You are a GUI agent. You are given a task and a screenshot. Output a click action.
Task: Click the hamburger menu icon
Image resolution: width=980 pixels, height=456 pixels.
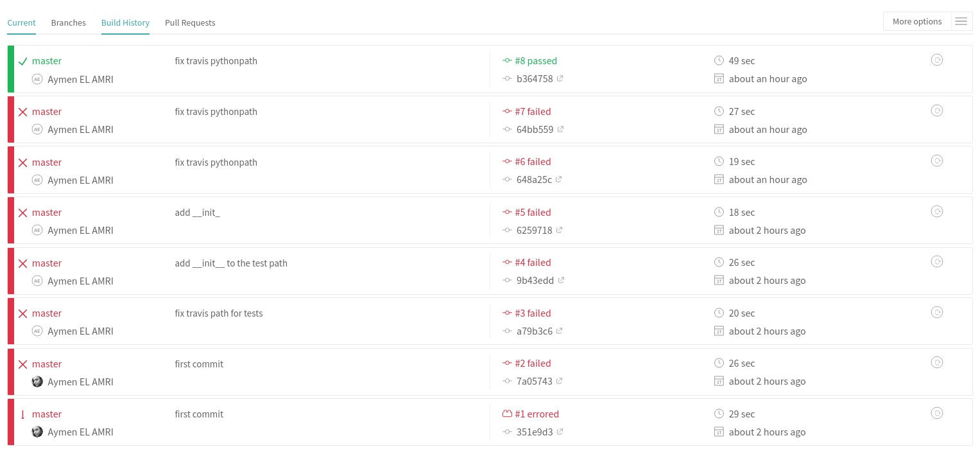[x=961, y=21]
